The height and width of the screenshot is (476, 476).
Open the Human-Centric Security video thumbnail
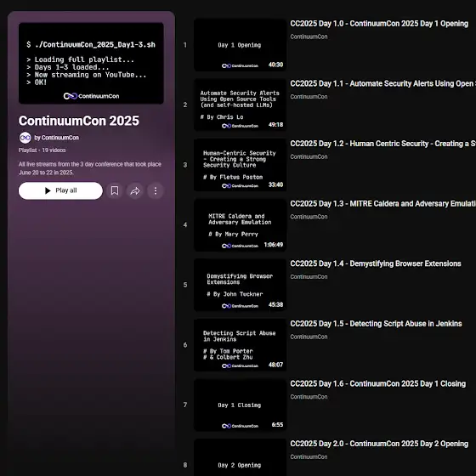coord(240,165)
